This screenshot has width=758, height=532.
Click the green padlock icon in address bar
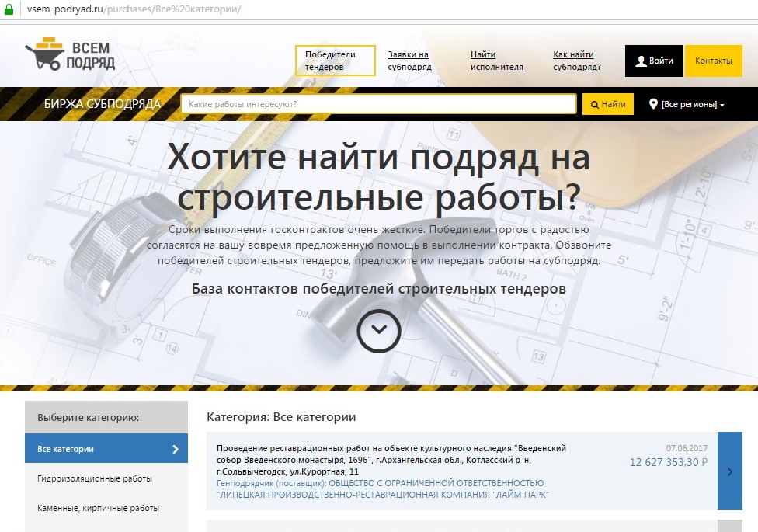pyautogui.click(x=9, y=9)
